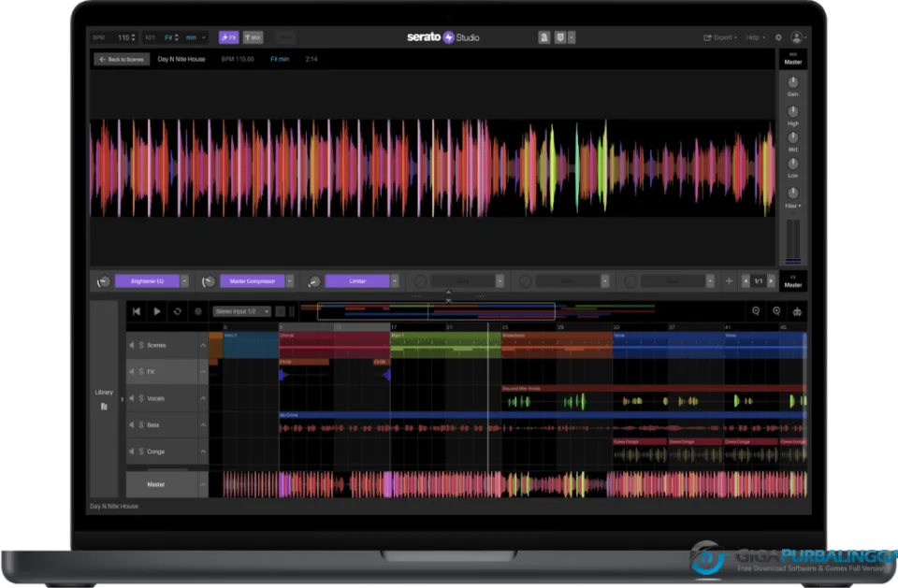The height and width of the screenshot is (588, 898).
Task: Open settings gear icon
Action: coord(778,37)
